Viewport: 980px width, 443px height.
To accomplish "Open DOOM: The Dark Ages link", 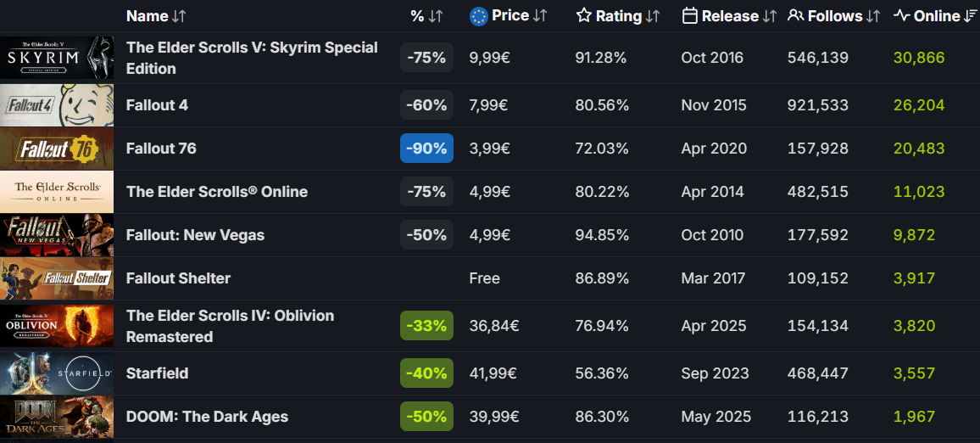I will coord(207,417).
